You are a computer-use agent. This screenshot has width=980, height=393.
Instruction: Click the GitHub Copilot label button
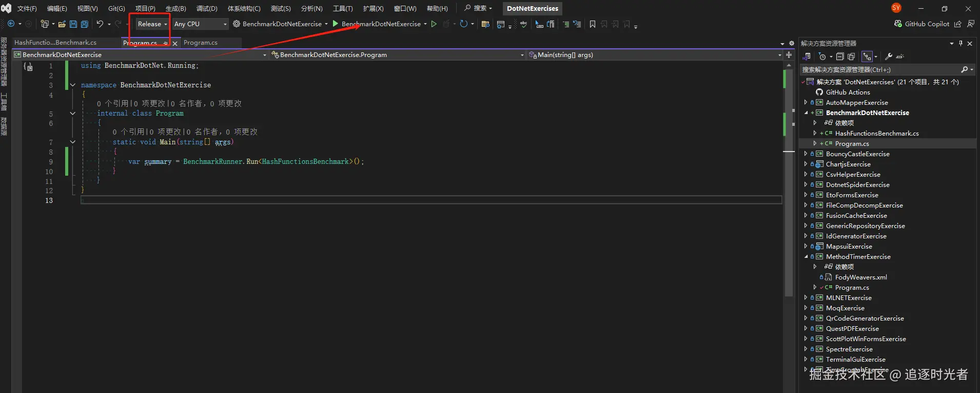[927, 24]
